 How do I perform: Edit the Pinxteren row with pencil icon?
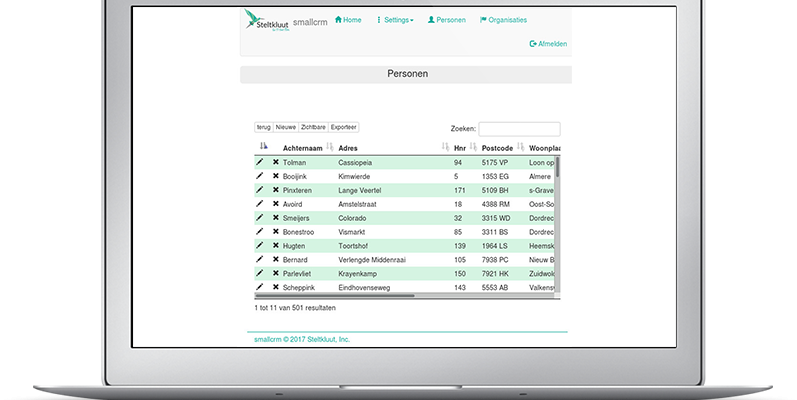260,190
